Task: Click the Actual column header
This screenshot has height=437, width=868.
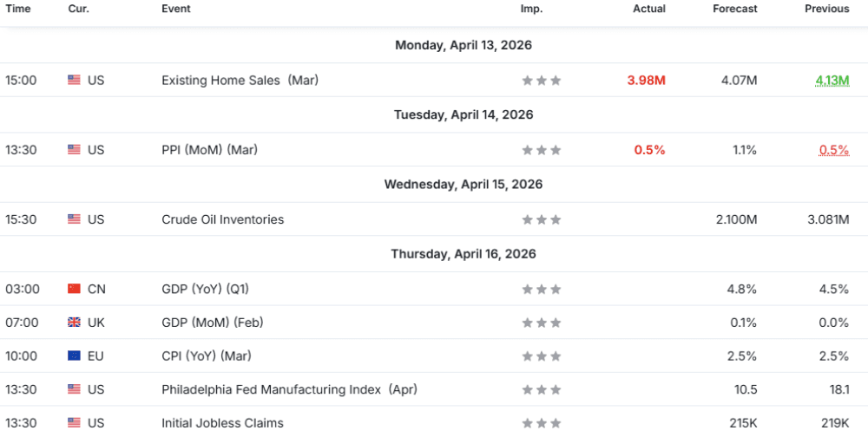Action: pos(649,9)
